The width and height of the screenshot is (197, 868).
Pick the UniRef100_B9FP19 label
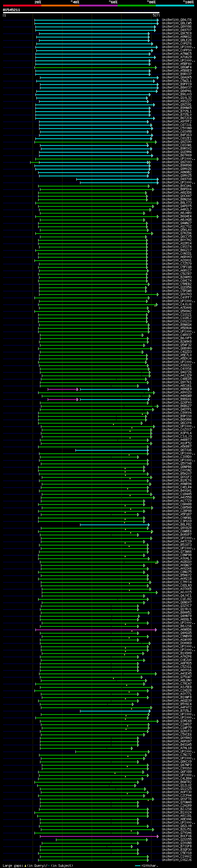(x=177, y=84)
